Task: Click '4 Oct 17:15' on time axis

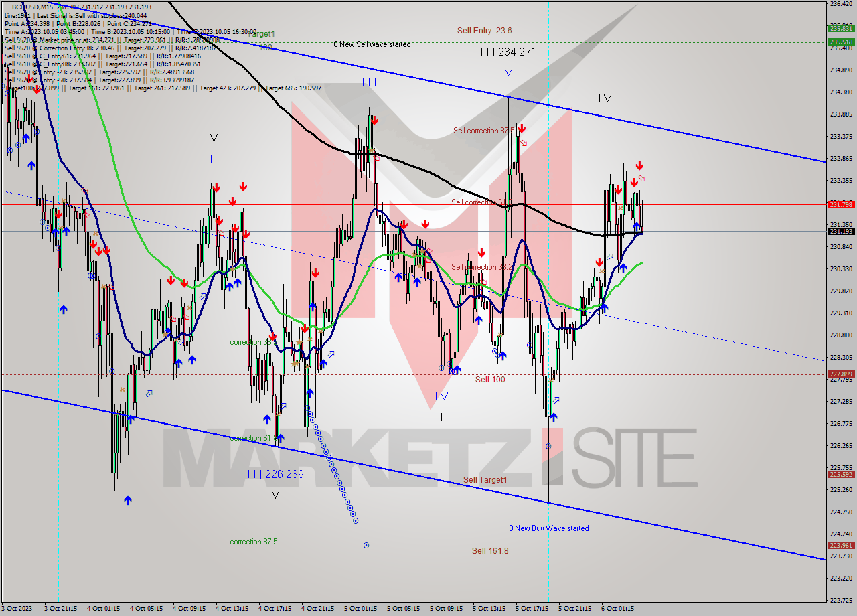Action: click(x=275, y=609)
